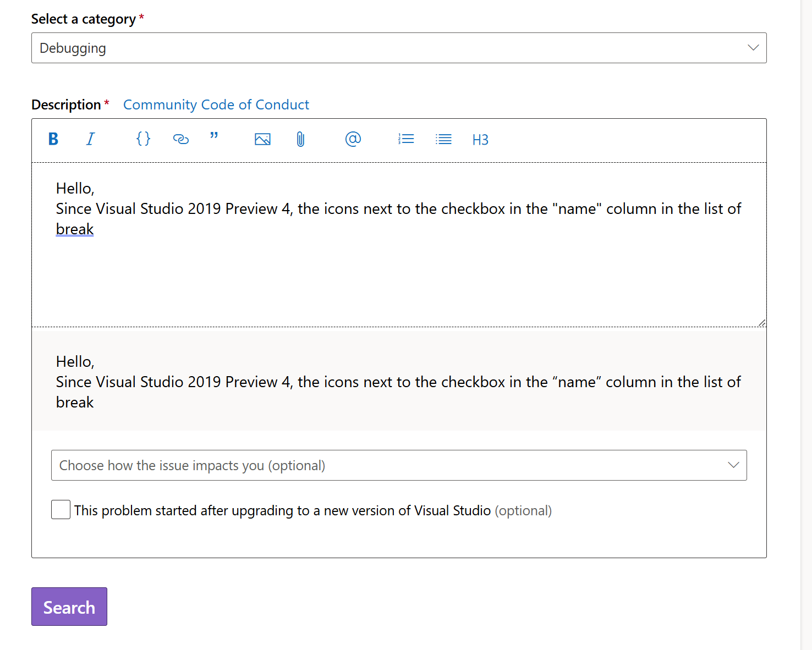Mention a user with @ icon

pos(353,139)
